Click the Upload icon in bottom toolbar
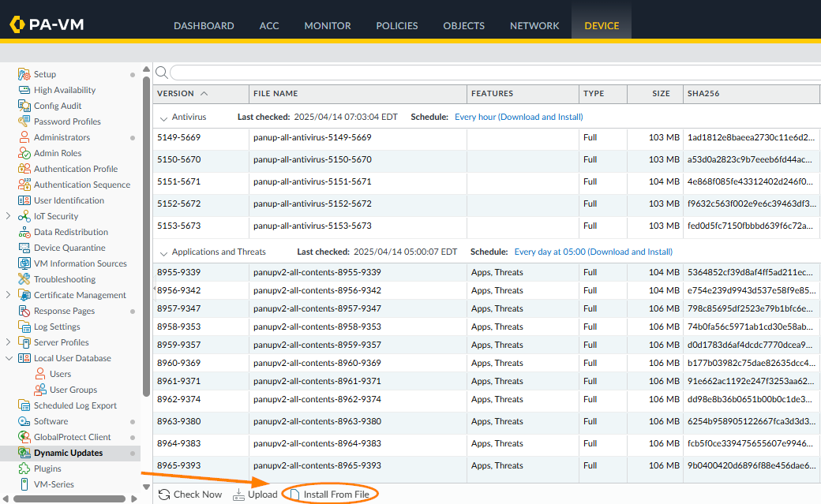This screenshot has height=504, width=821. 240,495
